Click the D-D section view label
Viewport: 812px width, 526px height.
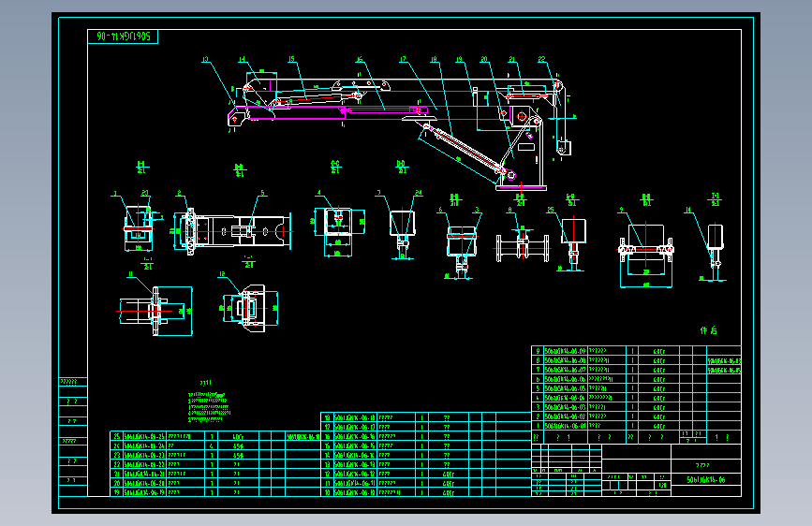pyautogui.click(x=402, y=167)
